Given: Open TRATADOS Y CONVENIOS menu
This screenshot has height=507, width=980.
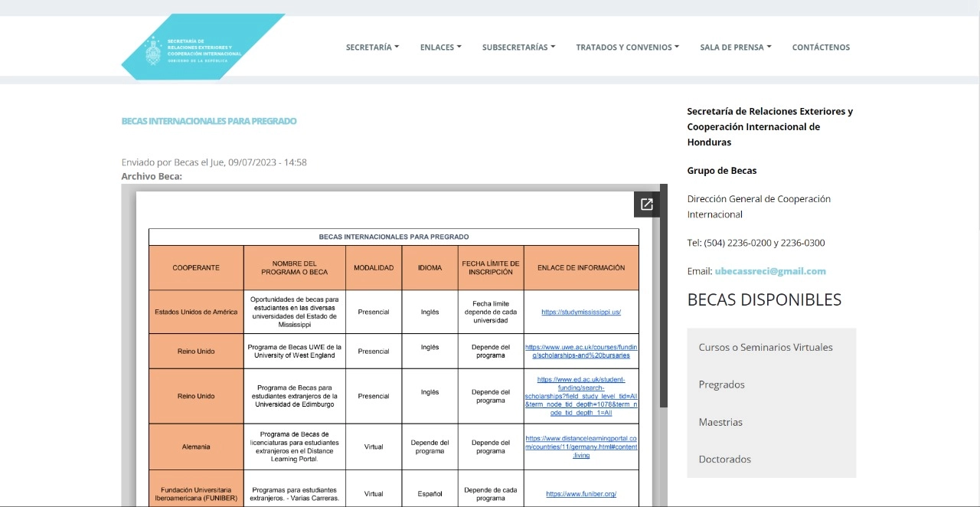Looking at the screenshot, I should pos(627,47).
